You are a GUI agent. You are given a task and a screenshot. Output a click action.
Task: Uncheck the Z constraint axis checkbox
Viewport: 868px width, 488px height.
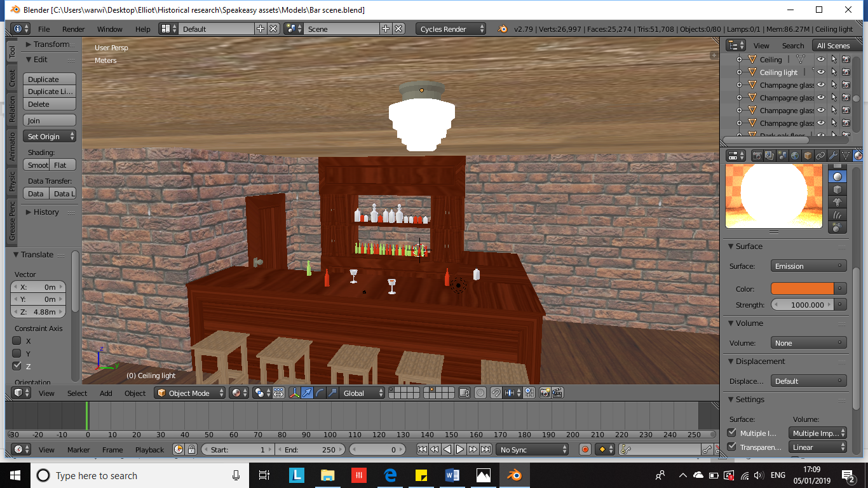coord(17,366)
